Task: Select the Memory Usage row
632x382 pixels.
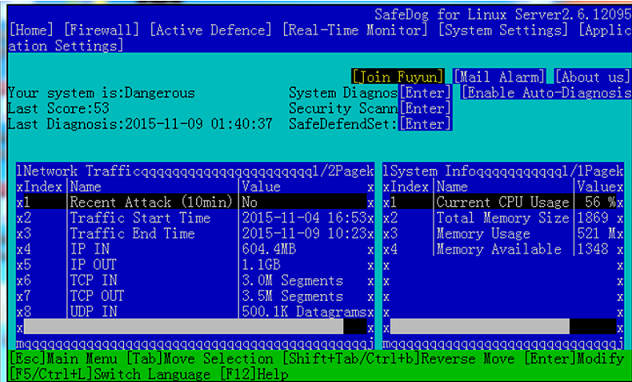Action: 503,234
